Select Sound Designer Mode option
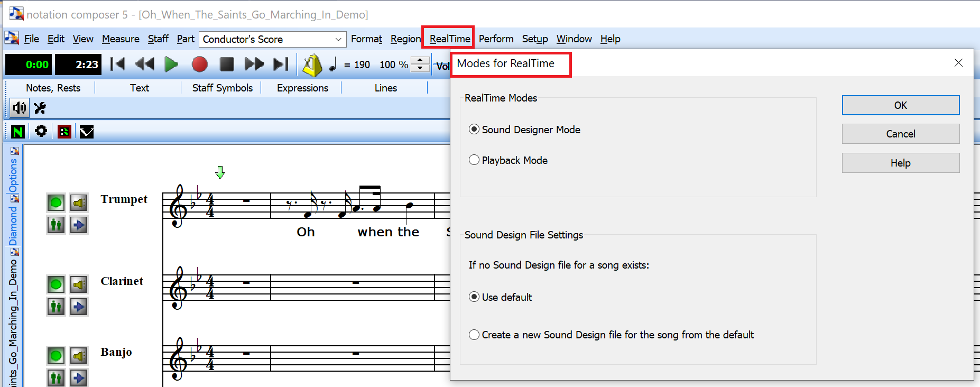Screen dimensions: 980x387 (474, 130)
